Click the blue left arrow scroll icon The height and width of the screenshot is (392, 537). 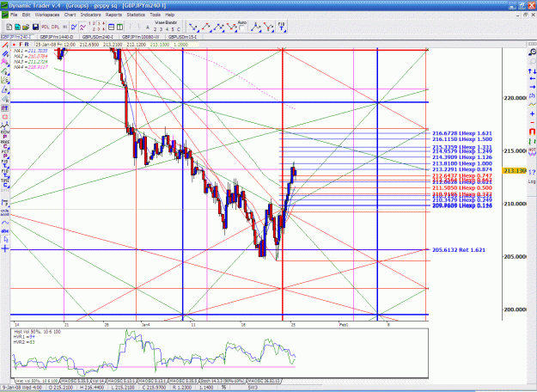click(x=532, y=79)
